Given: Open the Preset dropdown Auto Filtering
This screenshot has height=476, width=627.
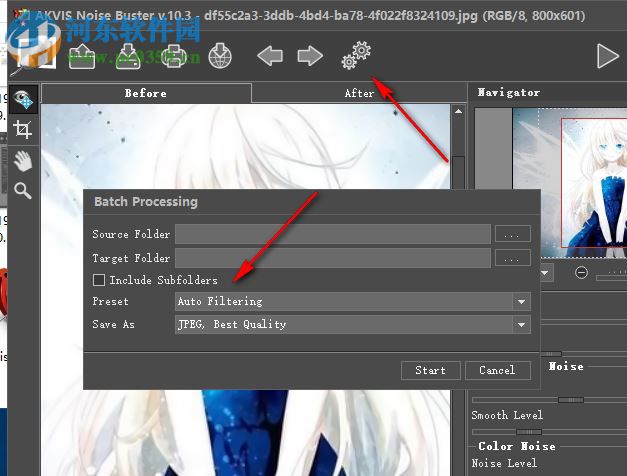Looking at the screenshot, I should click(353, 301).
